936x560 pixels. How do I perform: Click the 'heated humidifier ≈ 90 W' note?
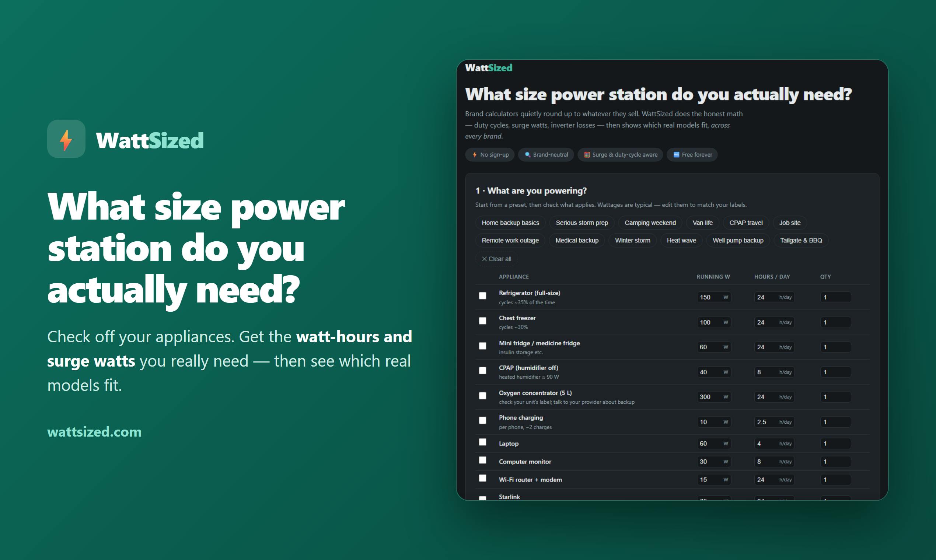tap(529, 377)
